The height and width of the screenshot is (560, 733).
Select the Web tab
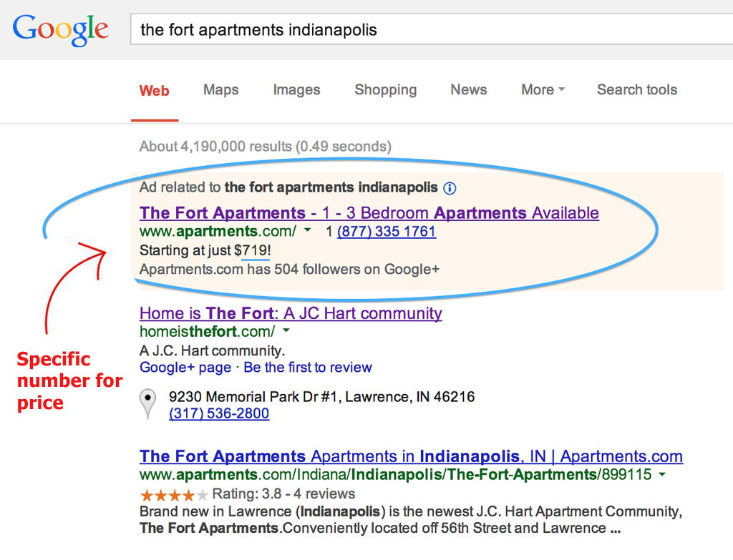tap(154, 90)
